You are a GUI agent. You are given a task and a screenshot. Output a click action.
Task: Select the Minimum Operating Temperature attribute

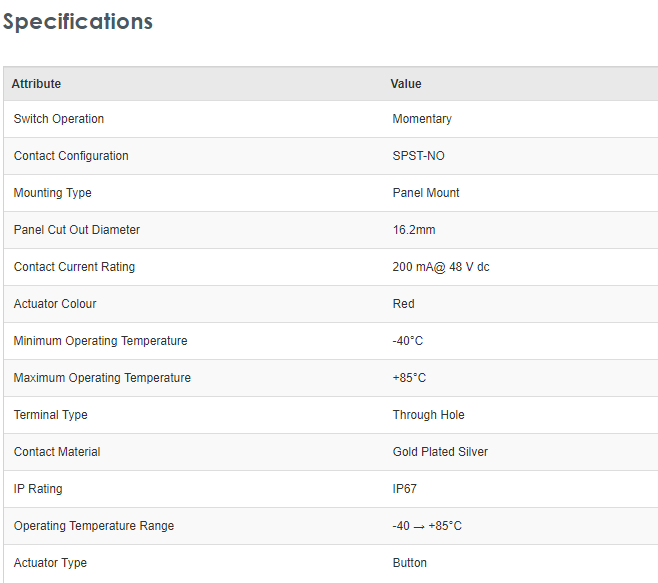point(100,341)
